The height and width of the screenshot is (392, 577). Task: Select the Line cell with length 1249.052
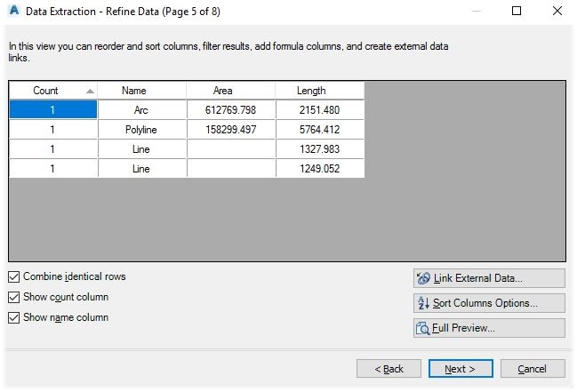[142, 169]
